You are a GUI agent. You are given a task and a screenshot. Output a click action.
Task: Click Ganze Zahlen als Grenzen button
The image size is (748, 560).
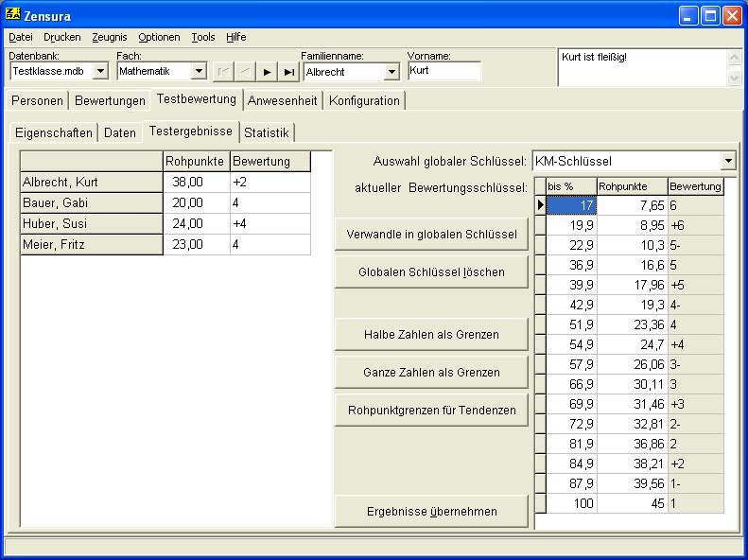[432, 372]
